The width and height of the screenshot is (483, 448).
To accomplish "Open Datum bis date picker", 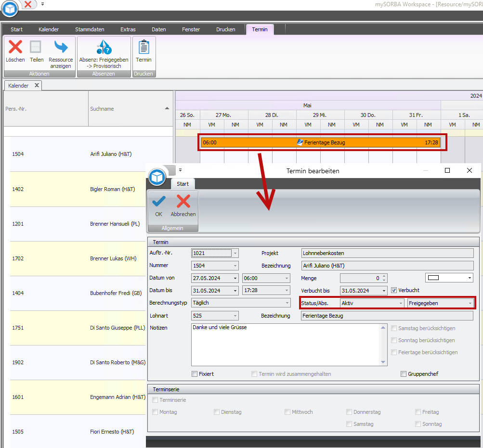I will (235, 290).
